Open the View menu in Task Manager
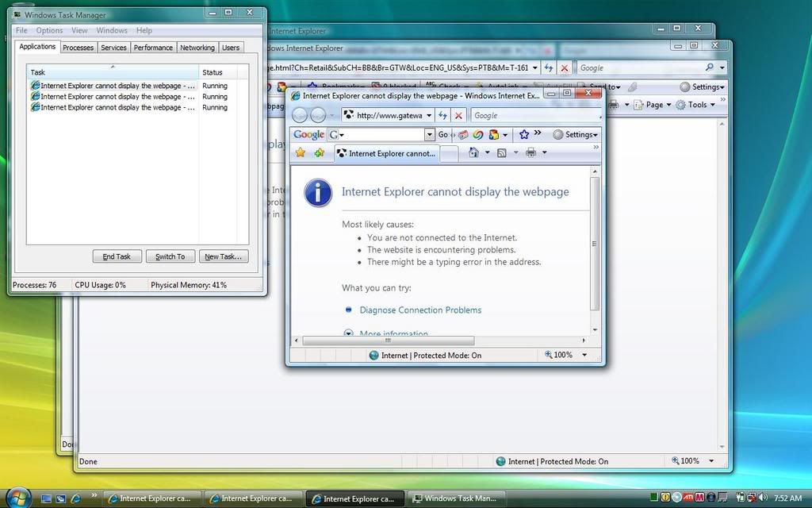Image resolution: width=812 pixels, height=508 pixels. (79, 30)
